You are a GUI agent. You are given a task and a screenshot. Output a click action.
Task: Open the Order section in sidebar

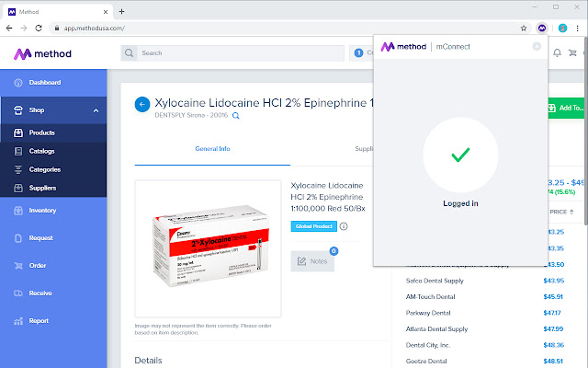[53, 266]
